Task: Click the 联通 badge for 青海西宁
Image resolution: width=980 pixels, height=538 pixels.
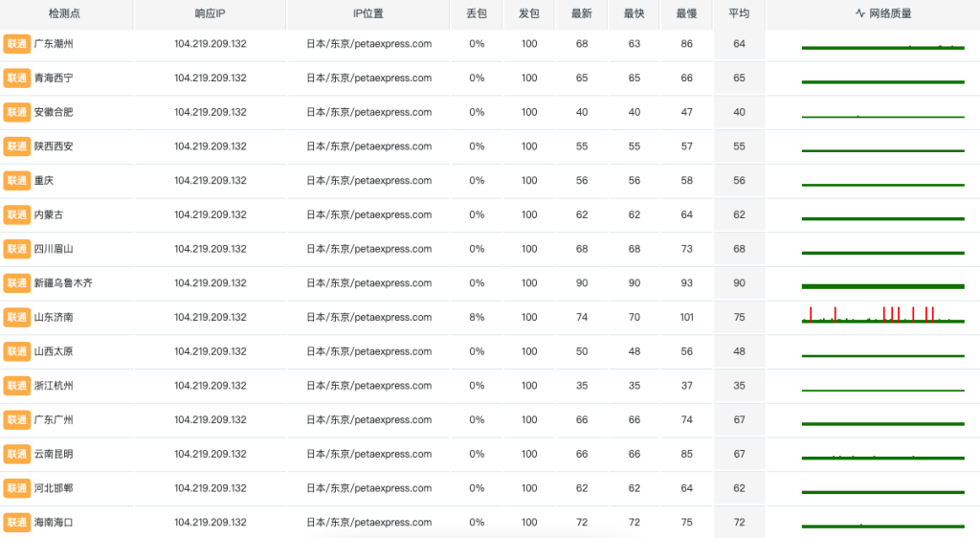Action: tap(17, 78)
